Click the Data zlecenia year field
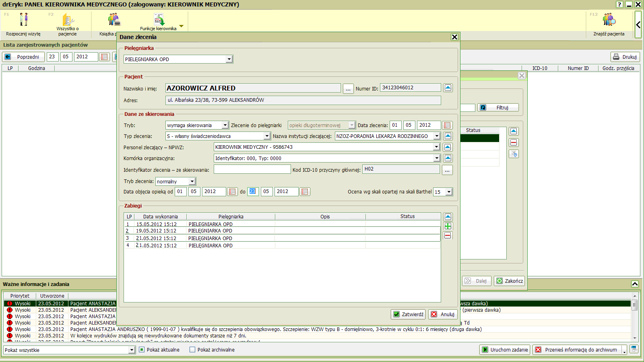The height and width of the screenshot is (362, 644). click(429, 125)
